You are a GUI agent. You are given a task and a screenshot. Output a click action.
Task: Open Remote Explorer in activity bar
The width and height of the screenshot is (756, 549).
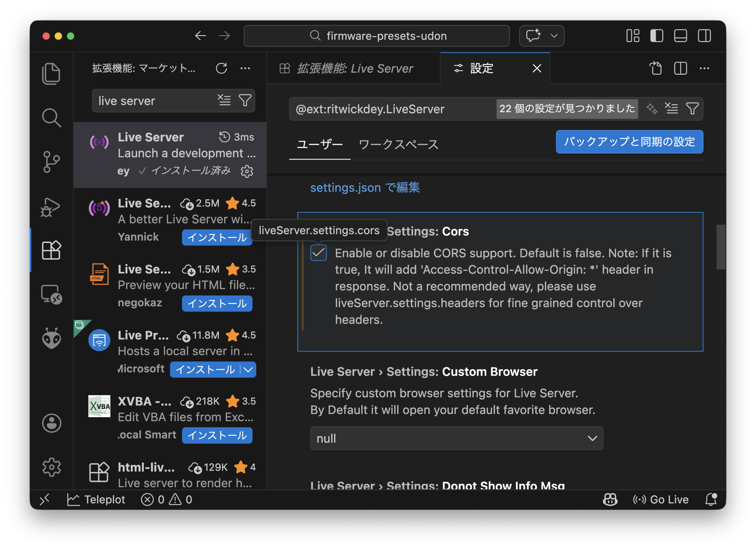coord(51,295)
